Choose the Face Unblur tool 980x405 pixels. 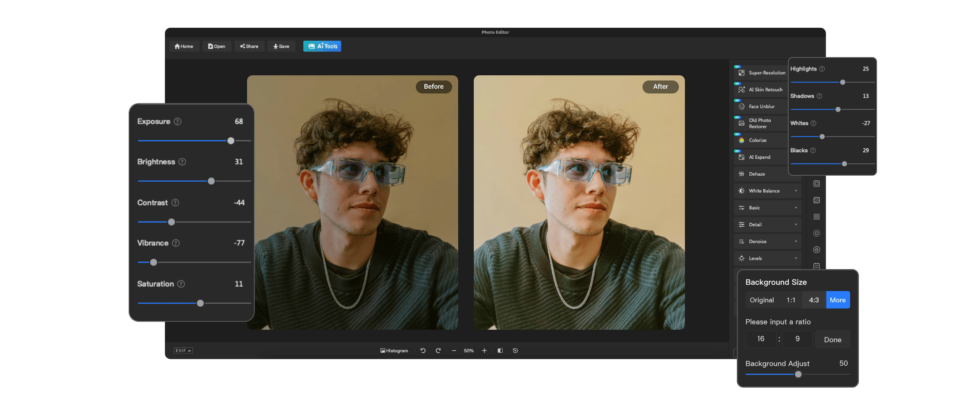coord(761,106)
